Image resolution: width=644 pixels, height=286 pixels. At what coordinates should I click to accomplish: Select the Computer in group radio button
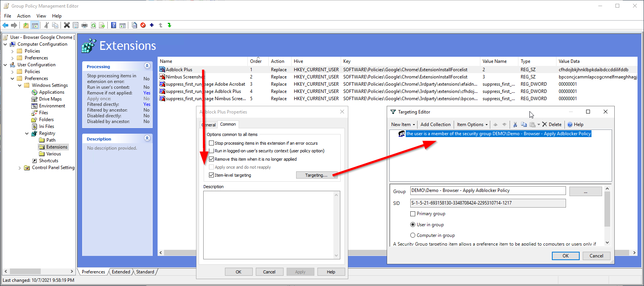[413, 235]
